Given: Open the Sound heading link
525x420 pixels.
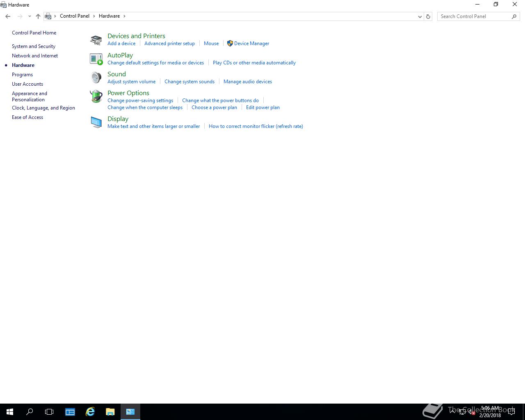Looking at the screenshot, I should (116, 74).
